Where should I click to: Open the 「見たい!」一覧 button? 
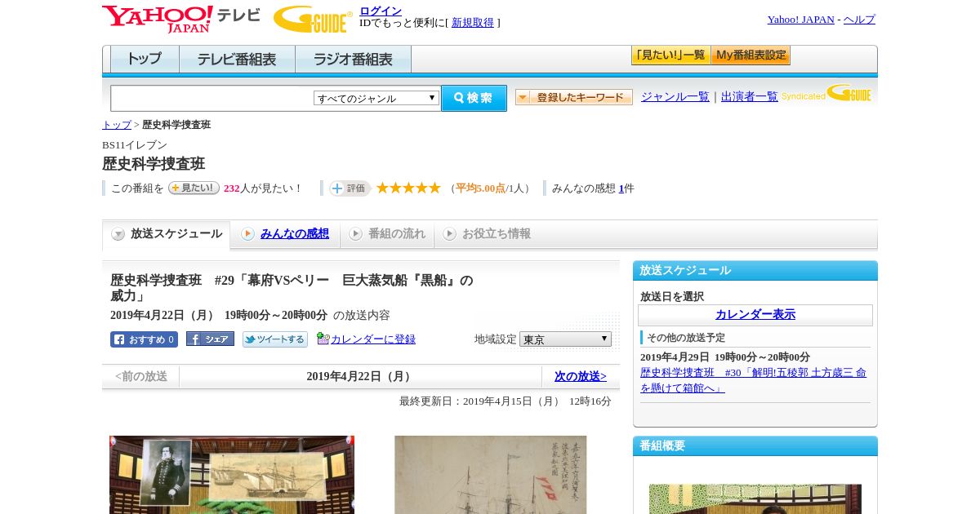(670, 55)
